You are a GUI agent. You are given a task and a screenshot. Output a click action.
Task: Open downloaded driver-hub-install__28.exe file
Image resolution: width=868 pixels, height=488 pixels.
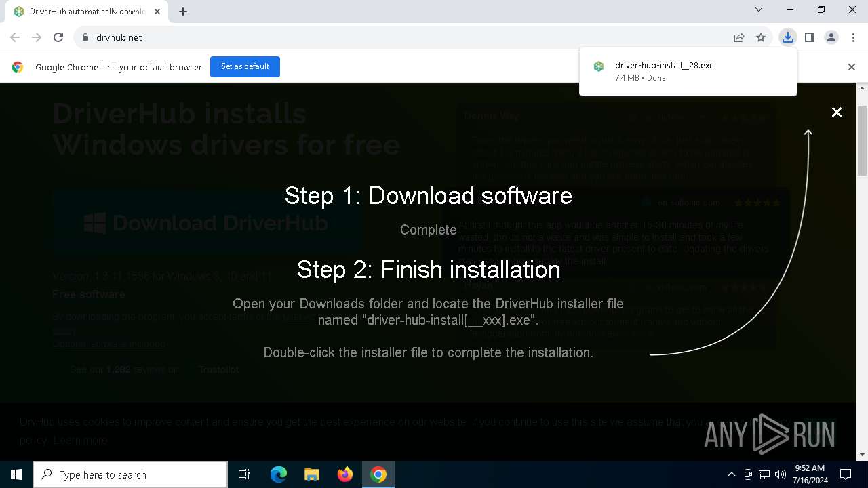coord(688,71)
